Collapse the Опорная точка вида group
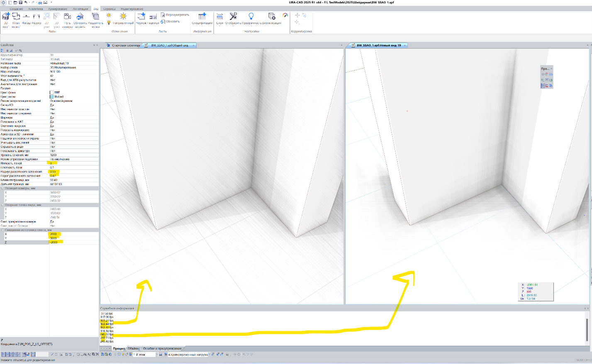Viewport: 592px width, 364px height. [x=2, y=205]
